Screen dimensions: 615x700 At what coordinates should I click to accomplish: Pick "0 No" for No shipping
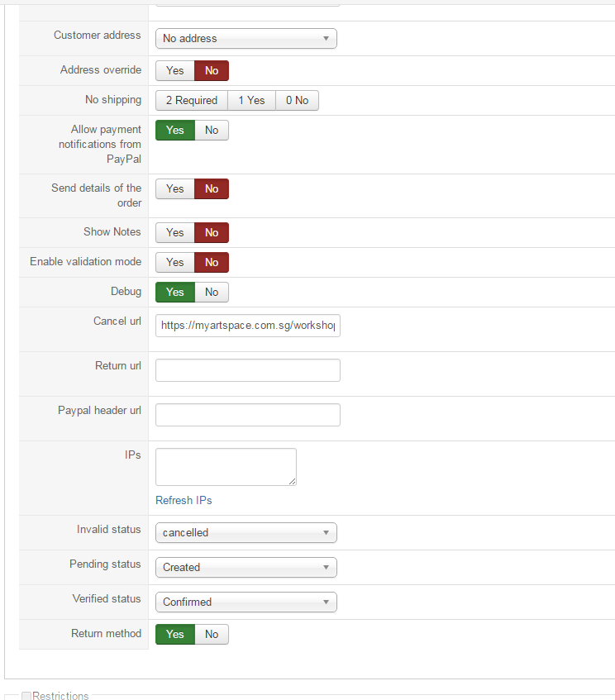pos(297,101)
